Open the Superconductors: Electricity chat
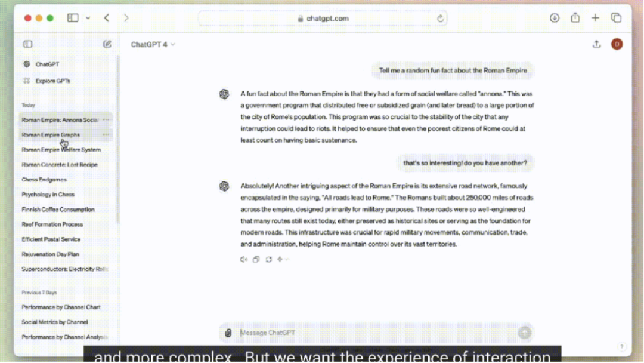The height and width of the screenshot is (363, 644). coord(66,269)
